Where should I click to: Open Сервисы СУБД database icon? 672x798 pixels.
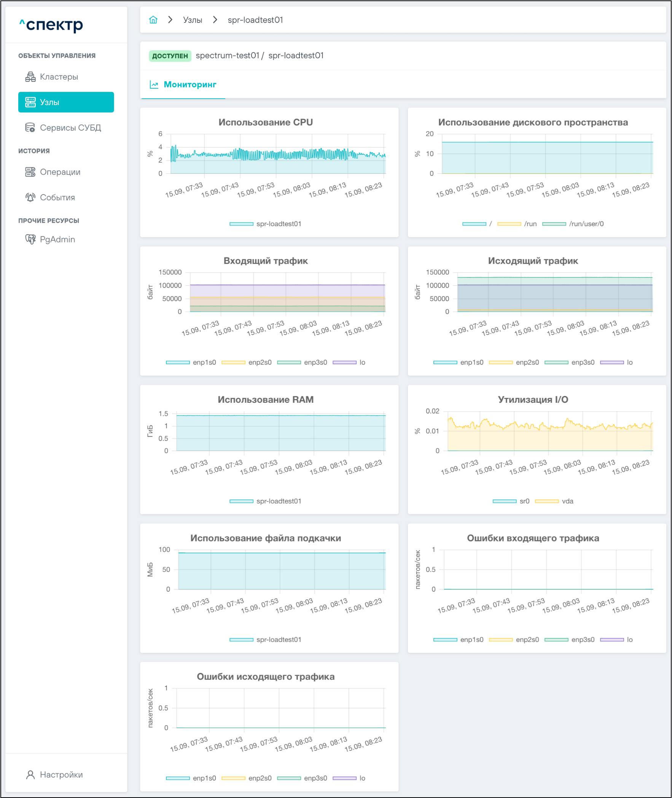tap(30, 128)
